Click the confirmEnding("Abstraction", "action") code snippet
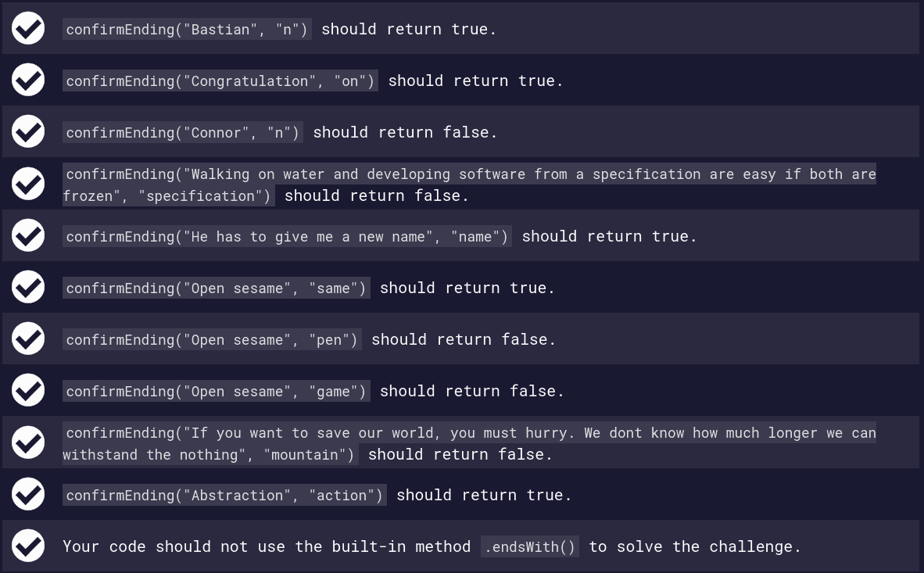The width and height of the screenshot is (924, 573). [224, 495]
